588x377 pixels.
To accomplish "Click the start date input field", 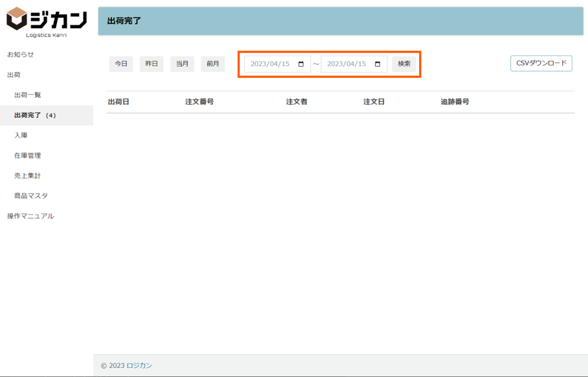I will [271, 64].
